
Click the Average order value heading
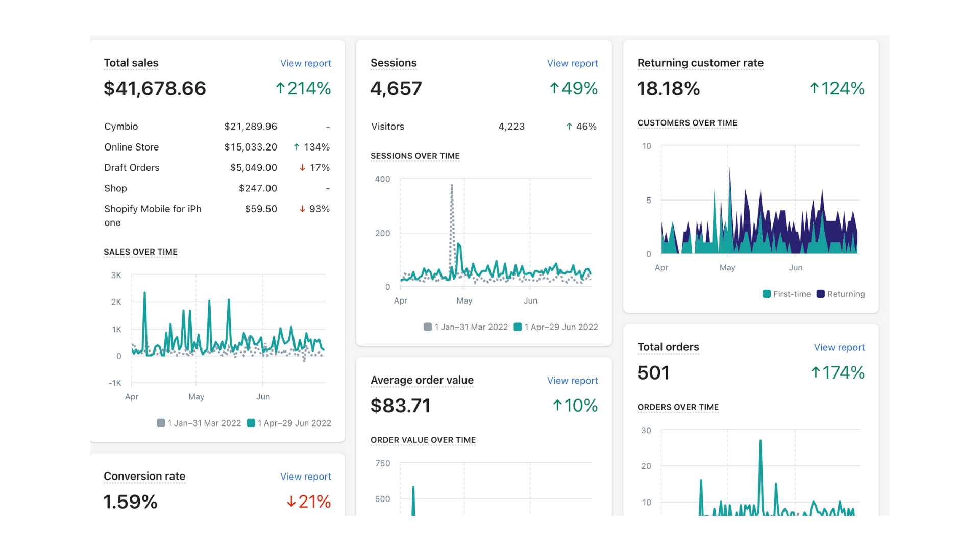pyautogui.click(x=422, y=381)
